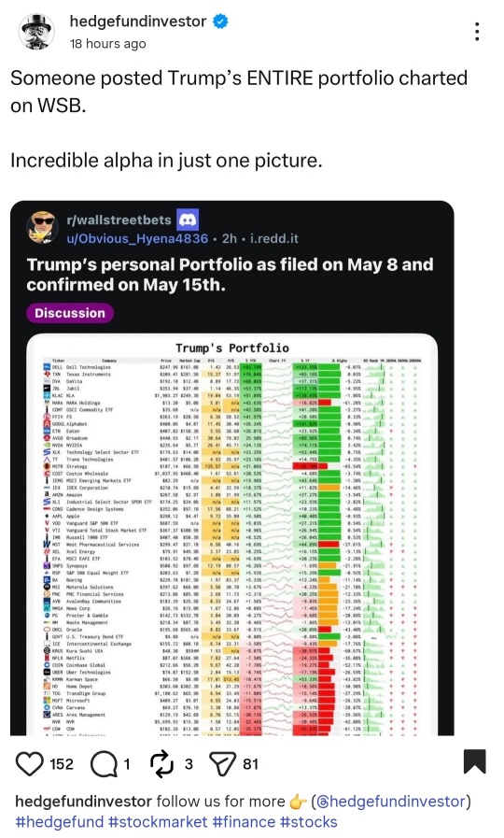This screenshot has width=504, height=838.
Task: Select the Discussion flair tag
Action: [70, 313]
